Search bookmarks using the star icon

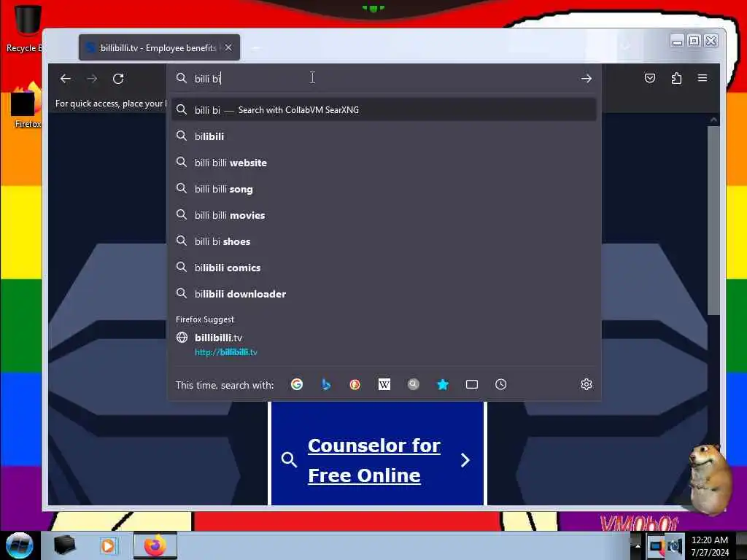tap(443, 384)
